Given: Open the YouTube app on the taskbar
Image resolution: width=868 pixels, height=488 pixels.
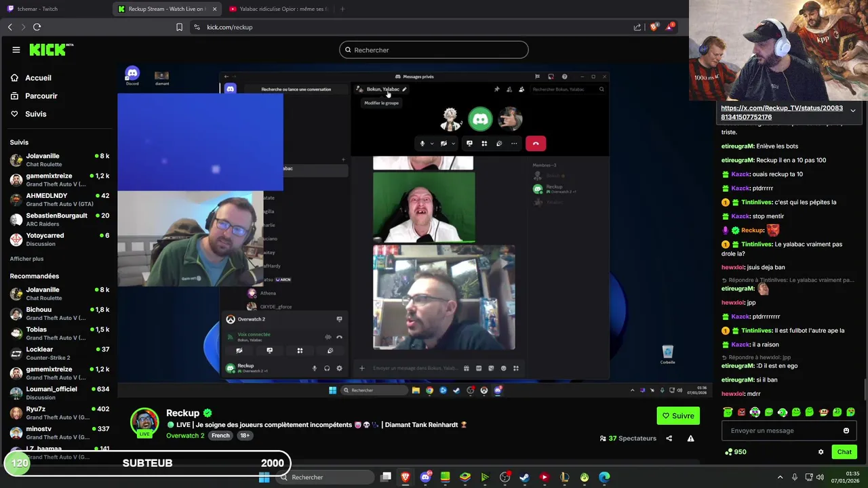Looking at the screenshot, I should pyautogui.click(x=544, y=477).
